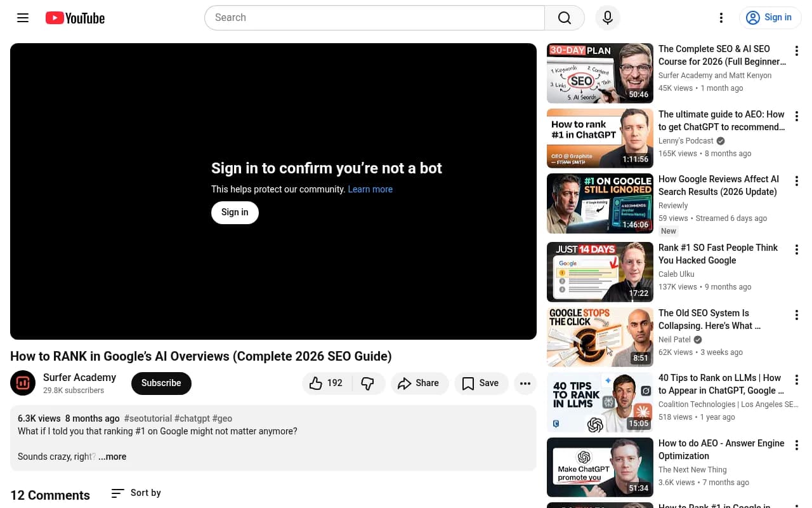Image resolution: width=812 pixels, height=508 pixels.
Task: Save video to a playlist
Action: tap(481, 383)
